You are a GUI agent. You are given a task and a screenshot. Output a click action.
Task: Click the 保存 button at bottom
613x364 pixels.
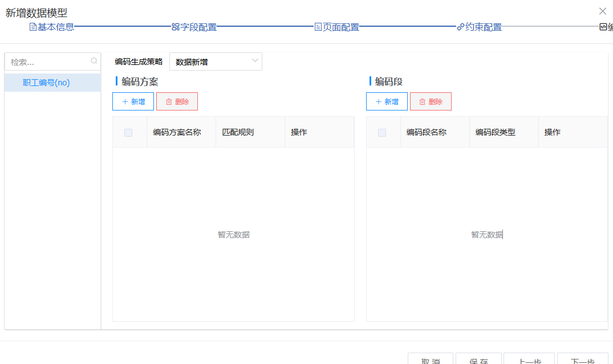(x=478, y=360)
